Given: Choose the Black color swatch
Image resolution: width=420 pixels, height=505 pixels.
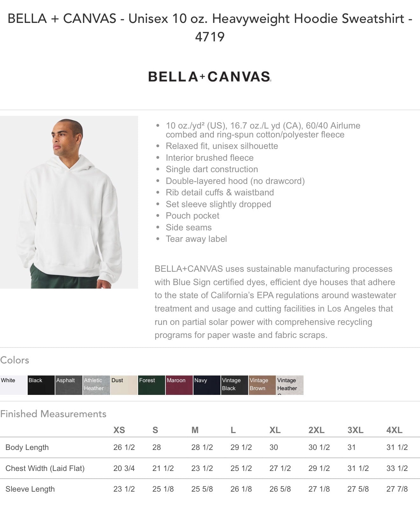Looking at the screenshot, I should click(41, 385).
